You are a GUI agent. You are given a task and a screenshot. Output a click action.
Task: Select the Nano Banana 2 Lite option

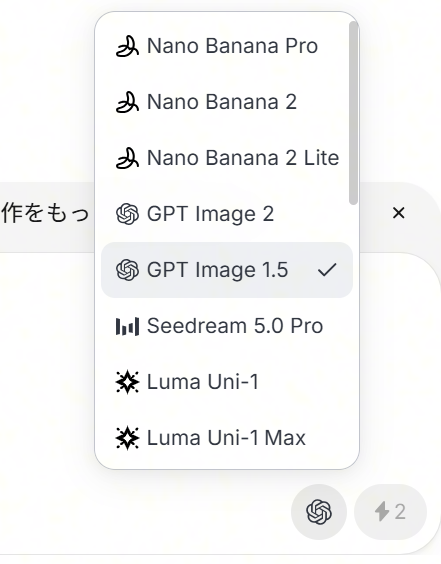pyautogui.click(x=227, y=158)
